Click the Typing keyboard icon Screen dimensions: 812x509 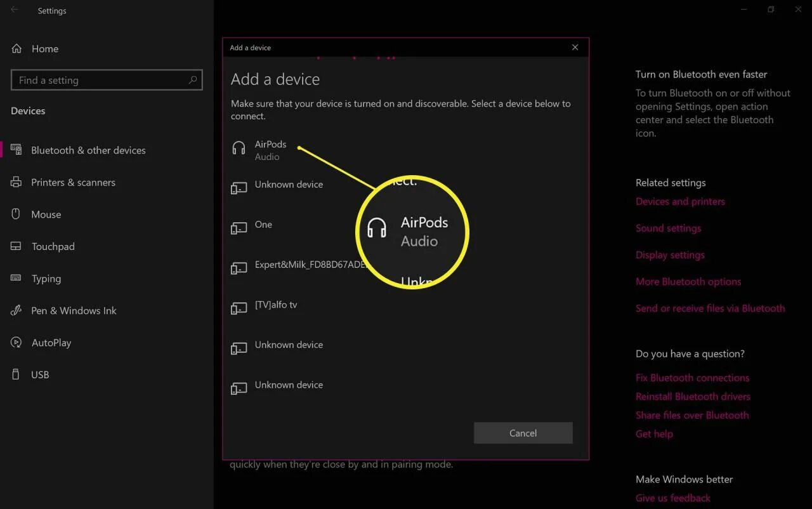(16, 278)
